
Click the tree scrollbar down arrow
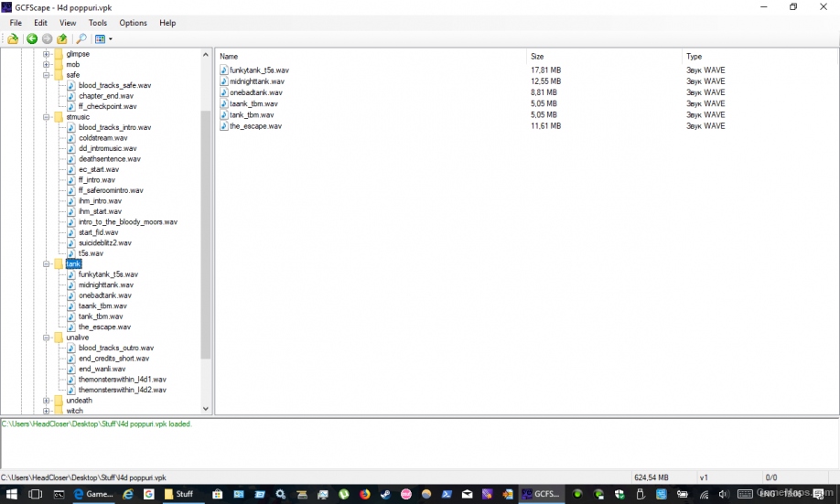point(206,409)
